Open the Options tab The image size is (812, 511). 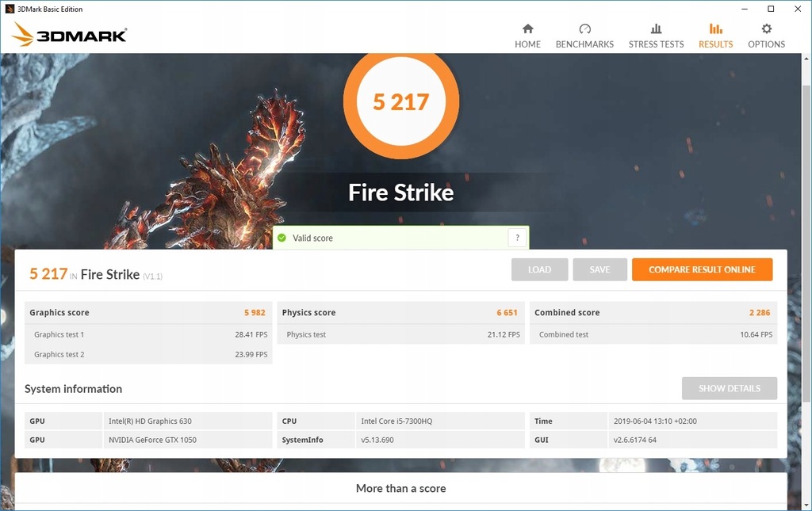pyautogui.click(x=767, y=36)
